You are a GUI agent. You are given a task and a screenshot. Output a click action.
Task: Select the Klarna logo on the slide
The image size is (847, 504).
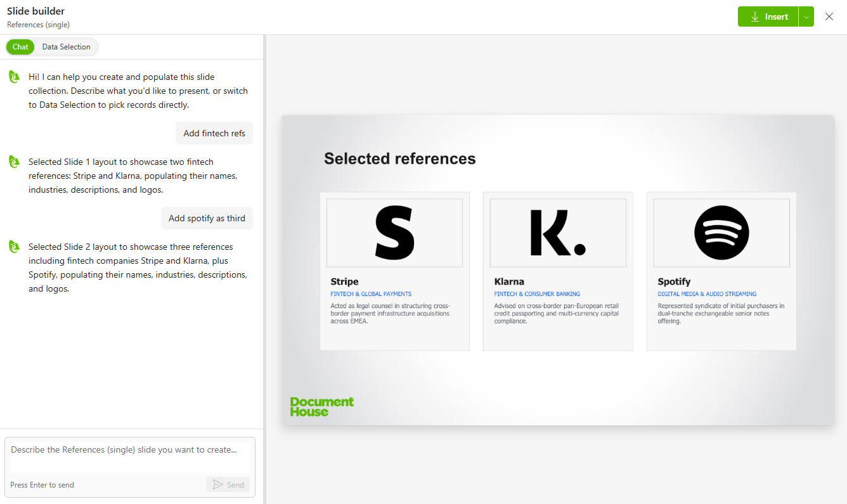[x=558, y=233]
